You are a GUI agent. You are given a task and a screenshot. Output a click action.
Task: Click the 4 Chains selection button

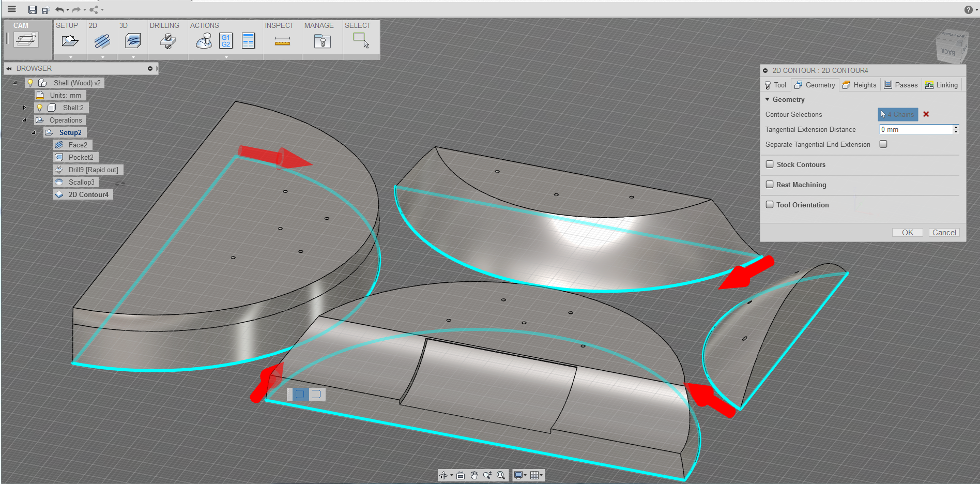click(x=898, y=114)
